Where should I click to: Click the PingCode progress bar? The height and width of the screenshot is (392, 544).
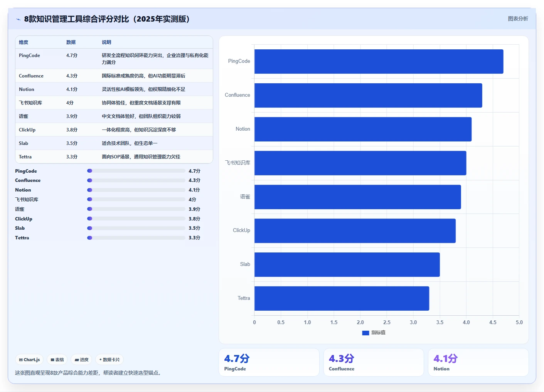136,171
